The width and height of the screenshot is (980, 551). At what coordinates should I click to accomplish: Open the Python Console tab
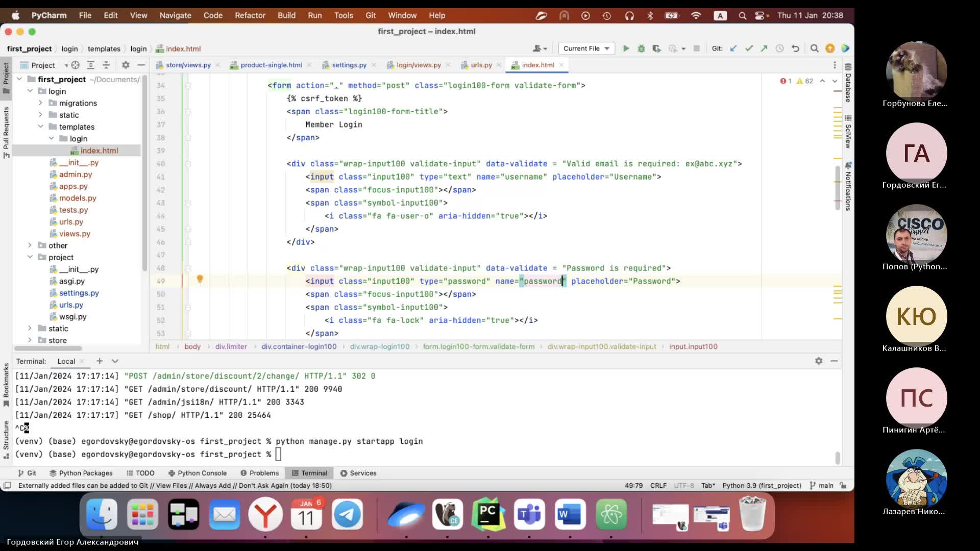pos(198,473)
